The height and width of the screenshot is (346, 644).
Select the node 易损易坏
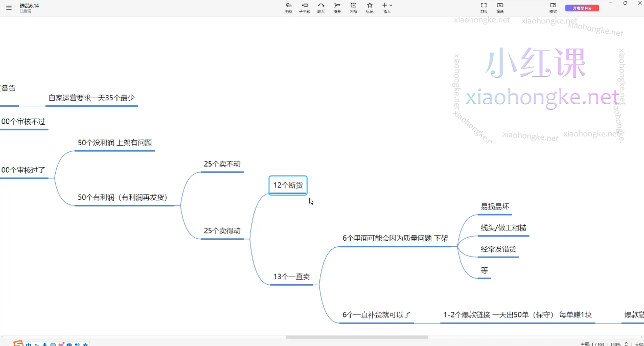tap(495, 207)
